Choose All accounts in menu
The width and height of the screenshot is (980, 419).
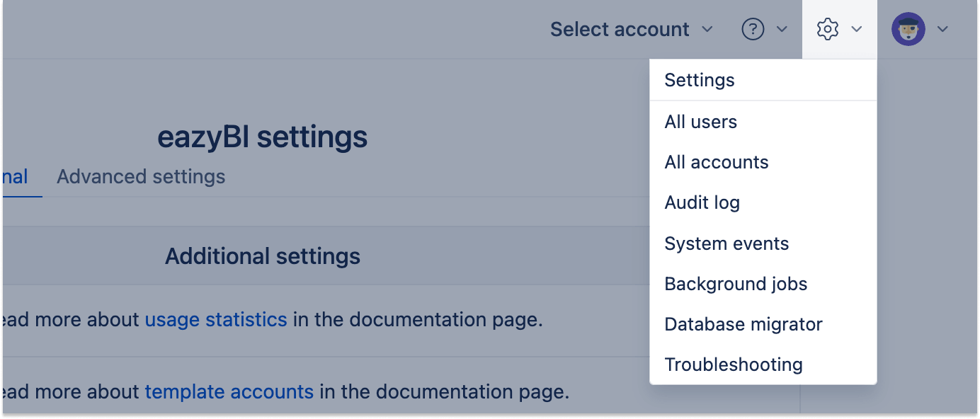point(716,162)
